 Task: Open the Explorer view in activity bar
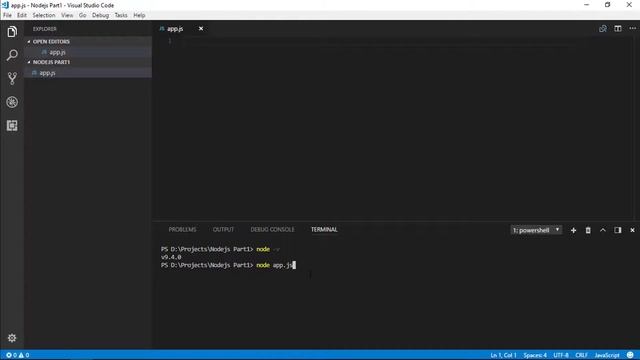click(12, 32)
